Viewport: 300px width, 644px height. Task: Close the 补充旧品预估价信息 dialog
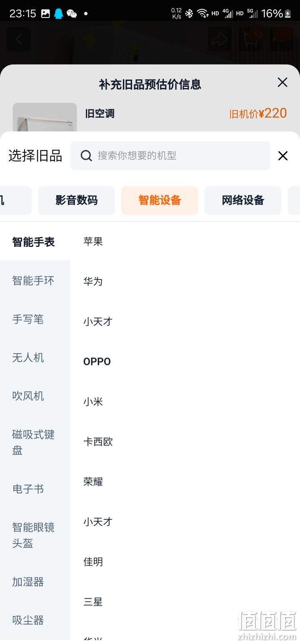282,83
